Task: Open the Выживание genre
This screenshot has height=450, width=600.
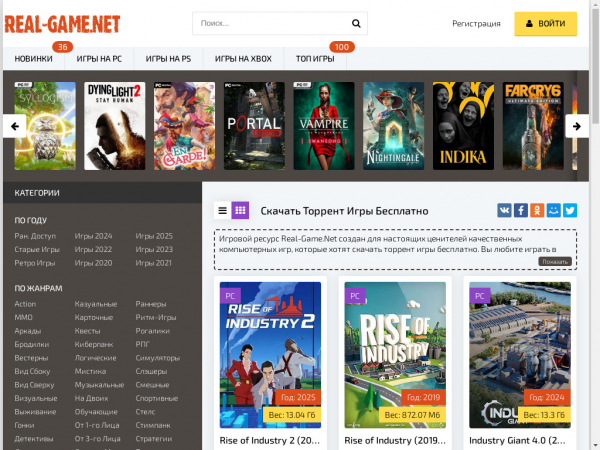Action: pos(35,412)
